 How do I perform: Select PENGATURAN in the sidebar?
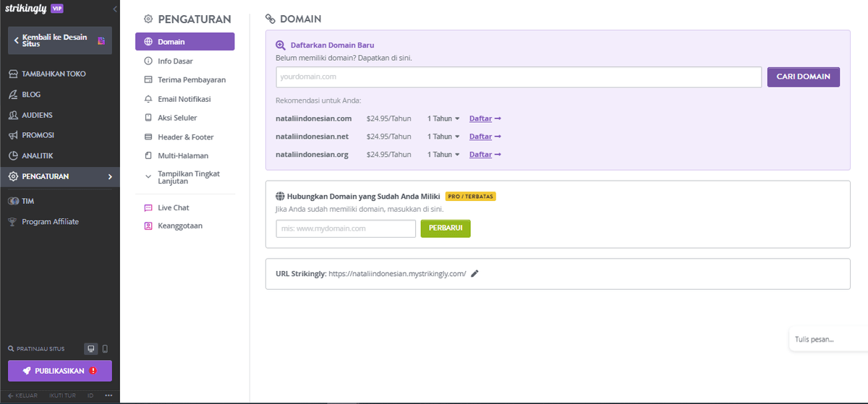click(x=60, y=176)
